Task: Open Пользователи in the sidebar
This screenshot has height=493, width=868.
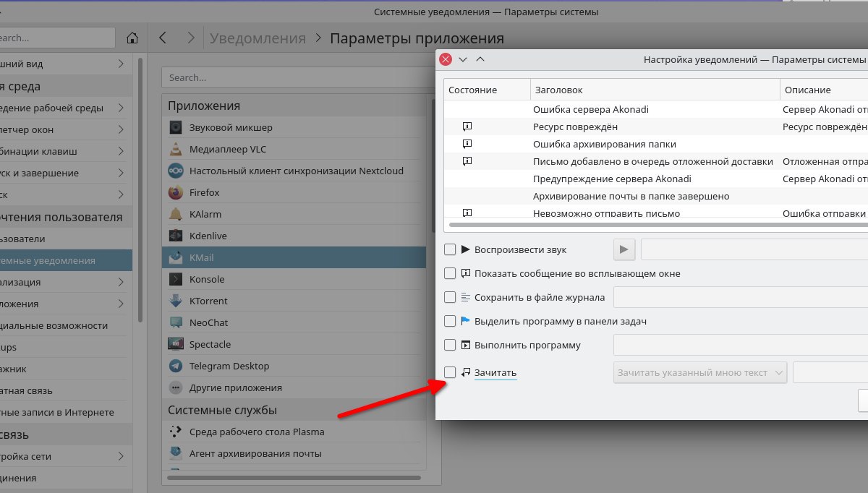Action: (66, 239)
